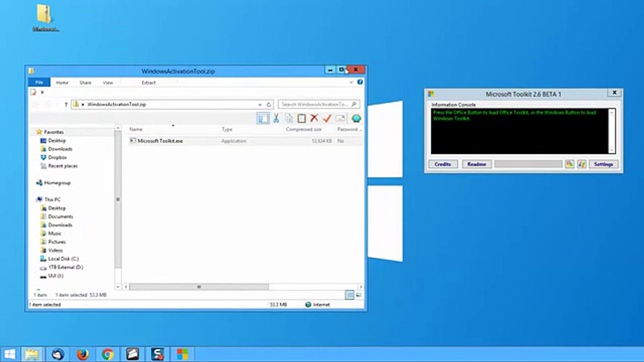
Task: Click the red X Delete toolbar icon
Action: pos(314,118)
